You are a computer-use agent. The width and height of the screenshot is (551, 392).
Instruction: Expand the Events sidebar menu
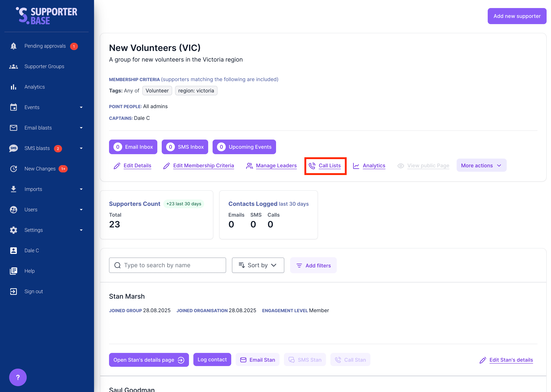(81, 107)
